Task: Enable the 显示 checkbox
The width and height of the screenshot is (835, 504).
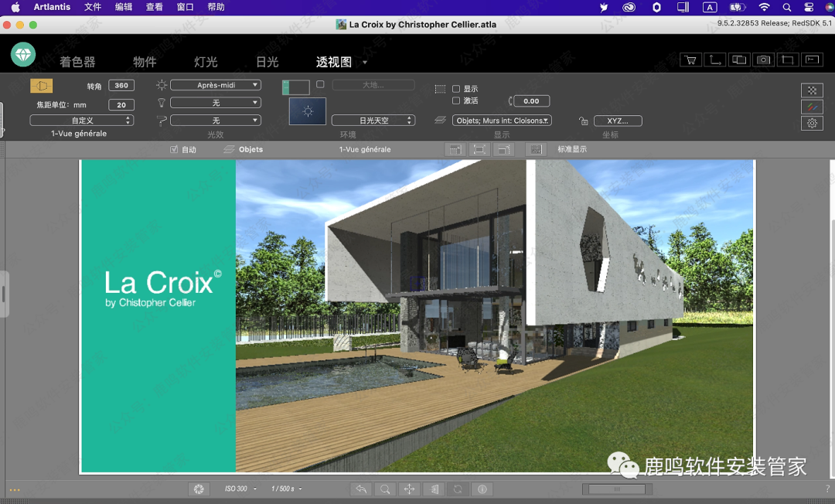Action: 456,89
